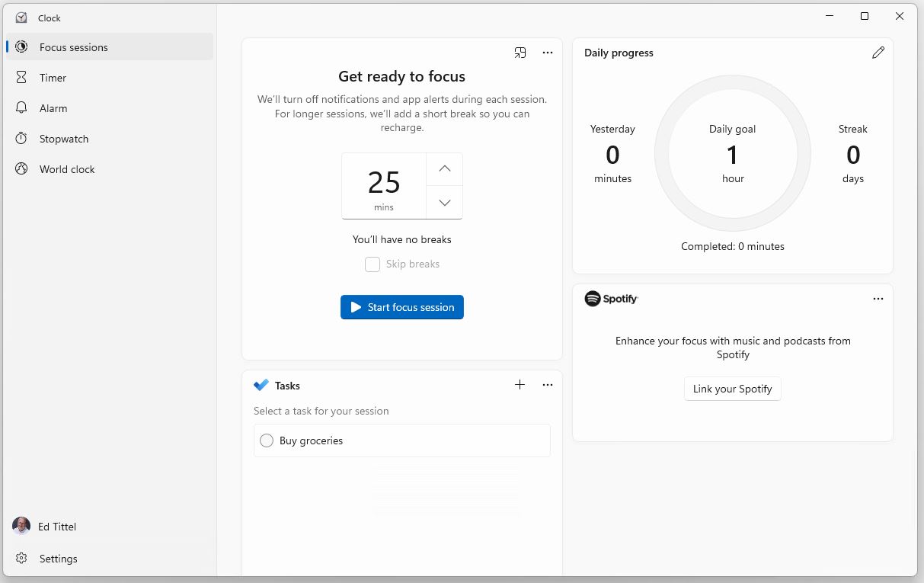
Task: Open the World clock page
Action: pos(67,169)
